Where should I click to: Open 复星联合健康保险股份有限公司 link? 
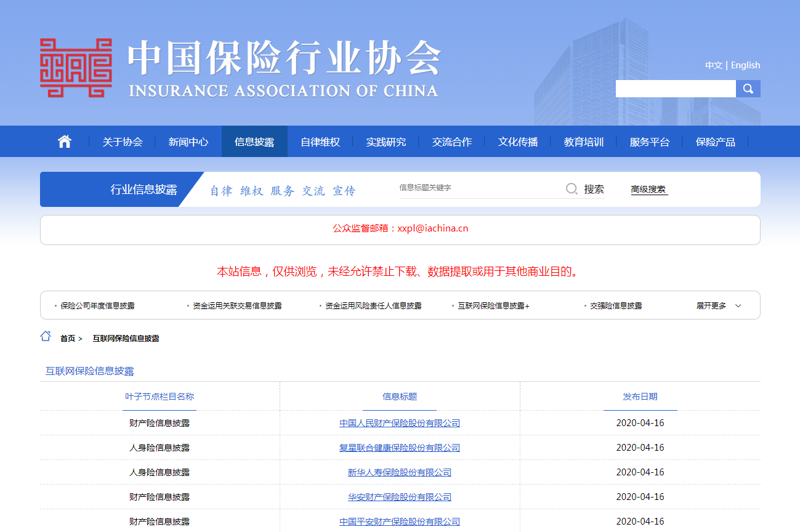point(400,448)
